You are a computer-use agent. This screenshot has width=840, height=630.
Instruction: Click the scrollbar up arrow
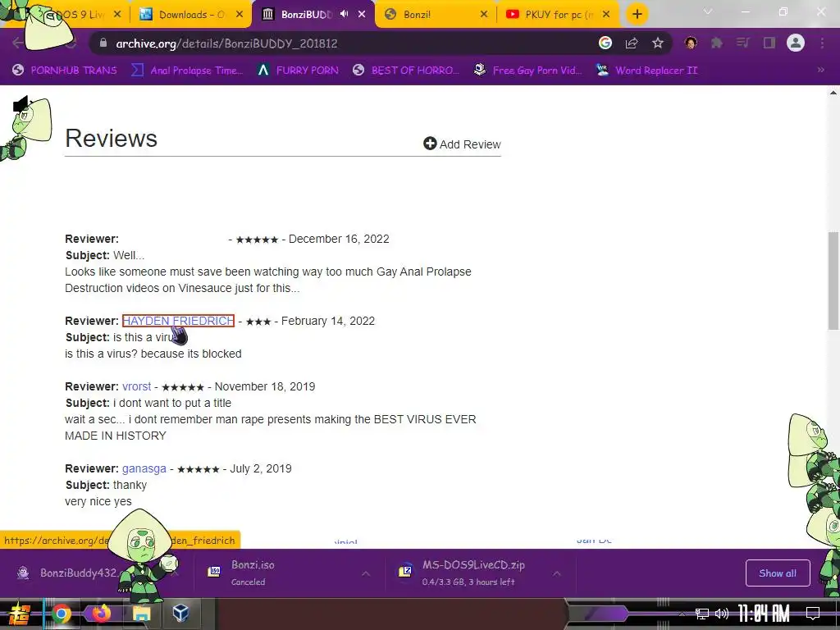click(x=833, y=93)
